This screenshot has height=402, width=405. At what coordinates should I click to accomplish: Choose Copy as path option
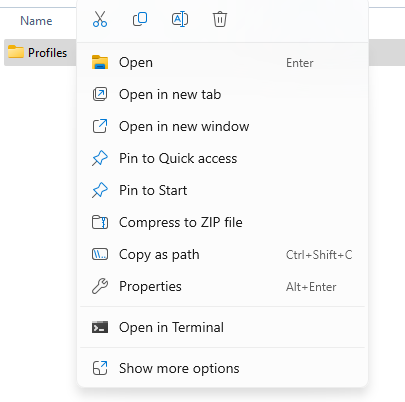click(222, 254)
